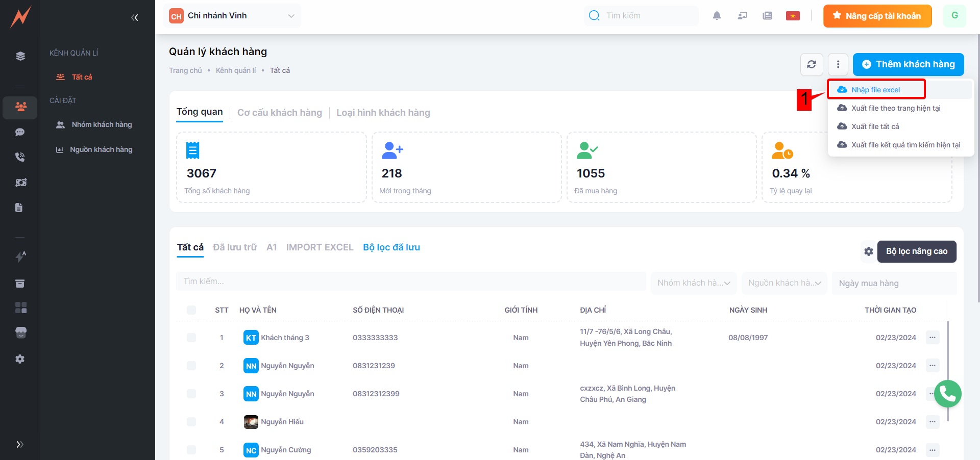This screenshot has width=980, height=460.
Task: Switch to the Cơ cấu khách hàng tab
Action: (279, 113)
